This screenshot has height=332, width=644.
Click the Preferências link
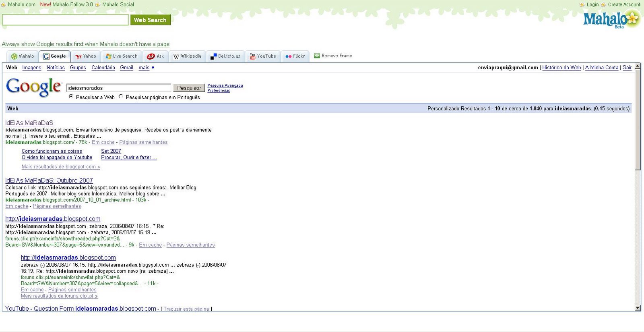[219, 90]
